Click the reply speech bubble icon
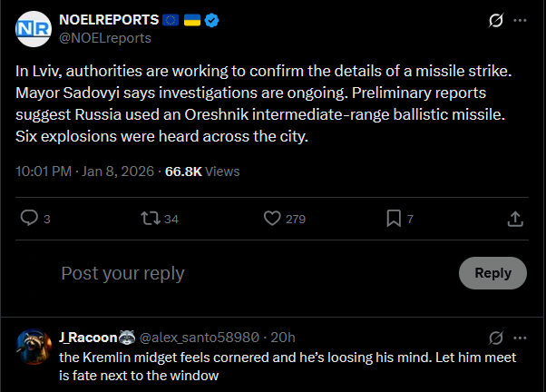Viewport: 546px width, 392px height. coord(29,218)
